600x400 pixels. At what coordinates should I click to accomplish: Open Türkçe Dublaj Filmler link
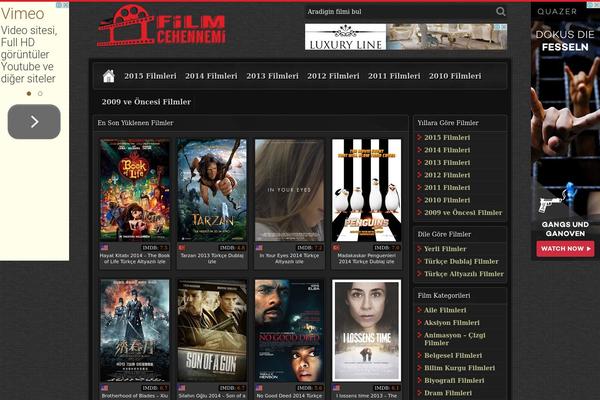coord(461,261)
